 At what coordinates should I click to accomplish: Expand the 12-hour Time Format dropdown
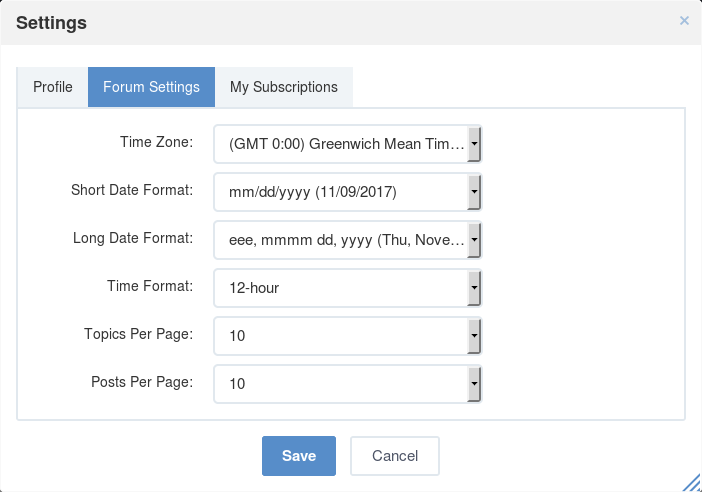[347, 288]
